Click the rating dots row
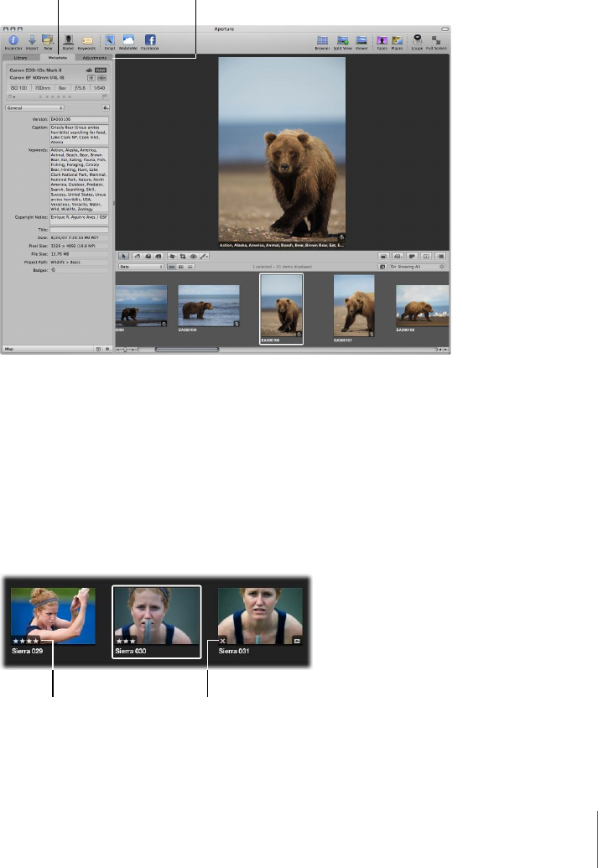 pyautogui.click(x=55, y=97)
